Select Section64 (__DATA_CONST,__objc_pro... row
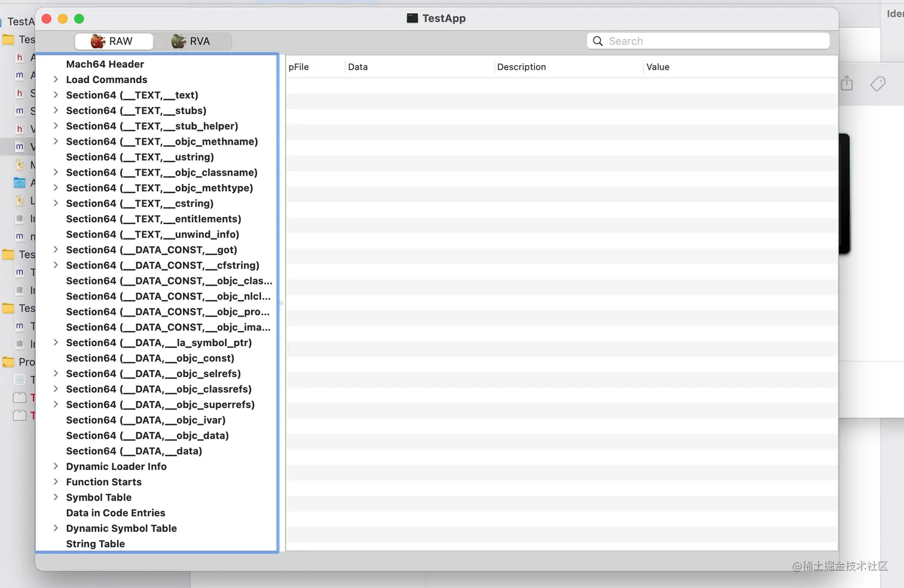The width and height of the screenshot is (904, 588). point(157,312)
